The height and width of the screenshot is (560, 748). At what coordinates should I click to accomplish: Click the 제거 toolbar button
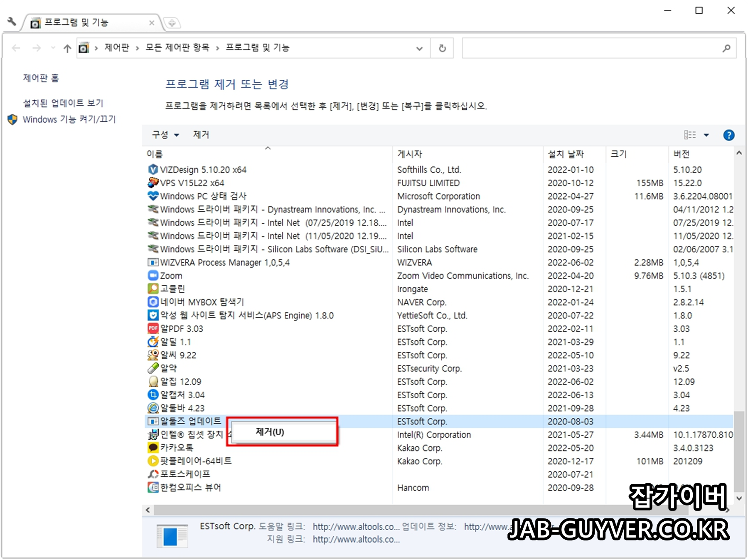tap(201, 135)
